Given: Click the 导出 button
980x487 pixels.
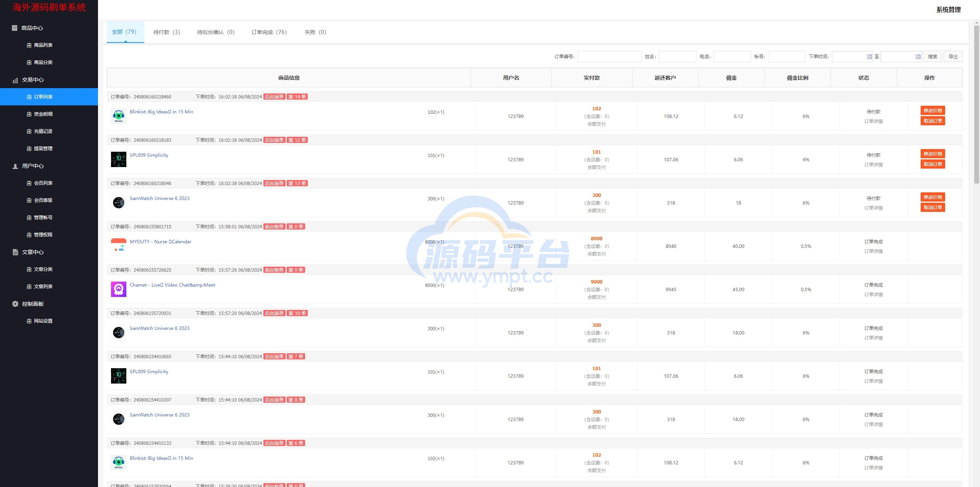Looking at the screenshot, I should pyautogui.click(x=953, y=57).
